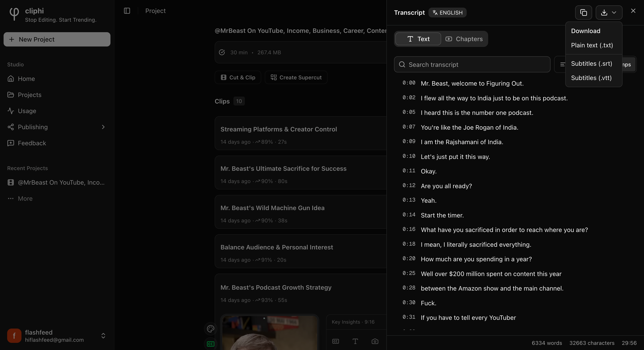
Task: Jump to timestamp 0:16 in transcript
Action: coord(409,229)
